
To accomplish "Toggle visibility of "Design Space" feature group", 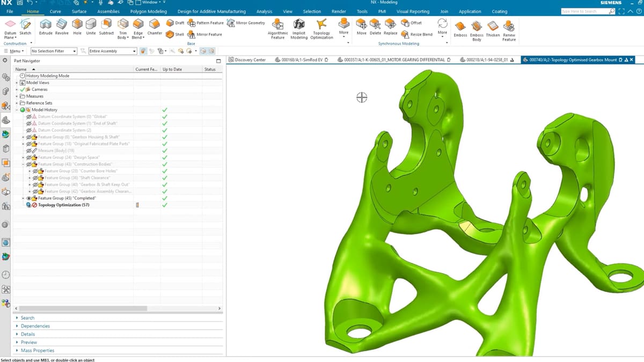I will [30, 158].
